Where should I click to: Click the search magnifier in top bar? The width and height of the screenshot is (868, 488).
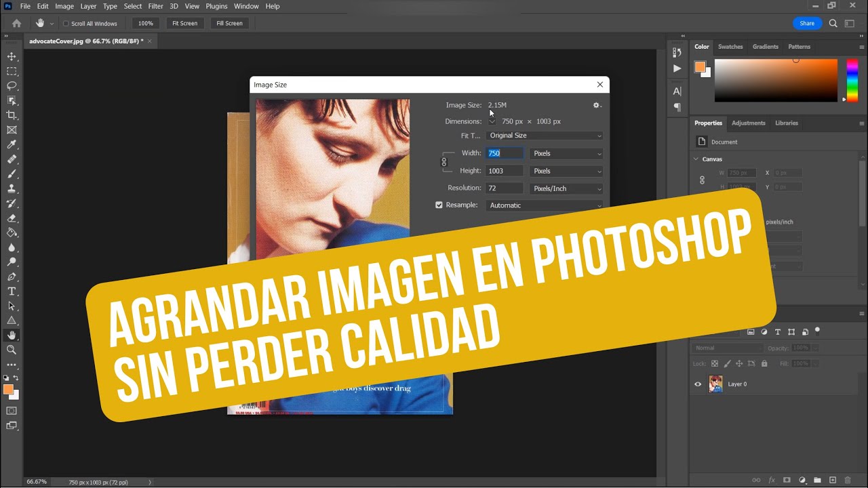[x=833, y=23]
